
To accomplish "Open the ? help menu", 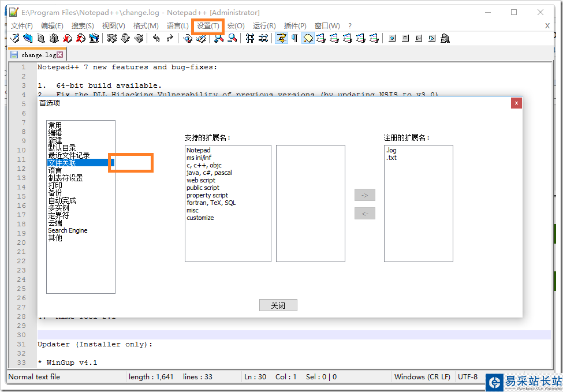I will tap(350, 26).
